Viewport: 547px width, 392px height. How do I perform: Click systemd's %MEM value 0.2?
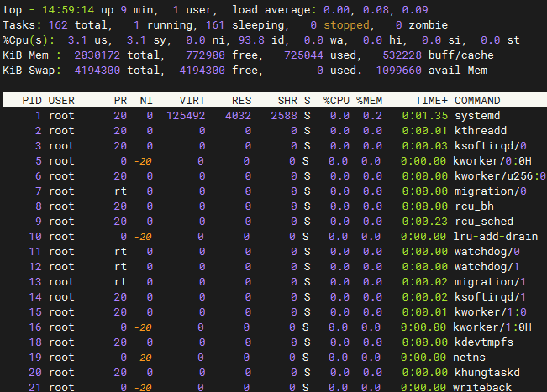(372, 116)
